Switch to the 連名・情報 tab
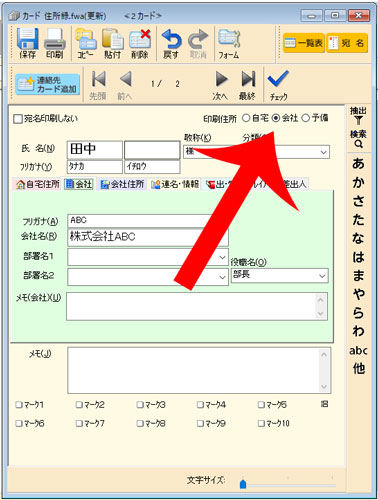 [x=175, y=184]
